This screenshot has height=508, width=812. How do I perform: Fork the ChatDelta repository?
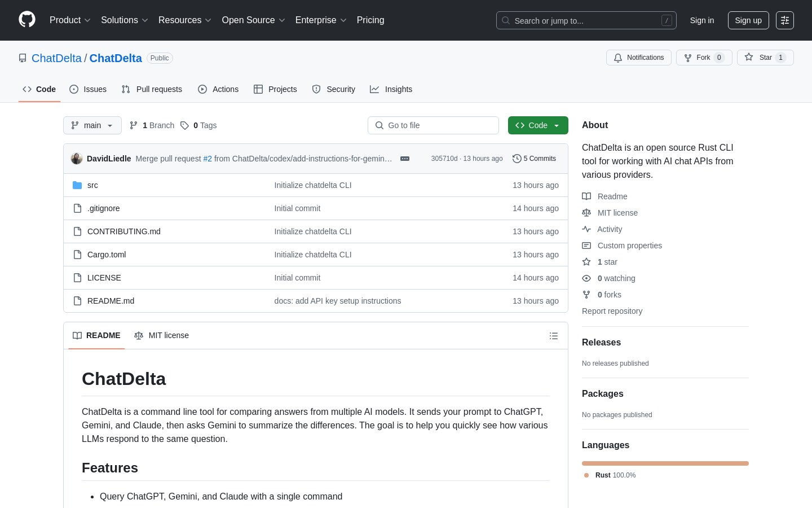pos(703,58)
